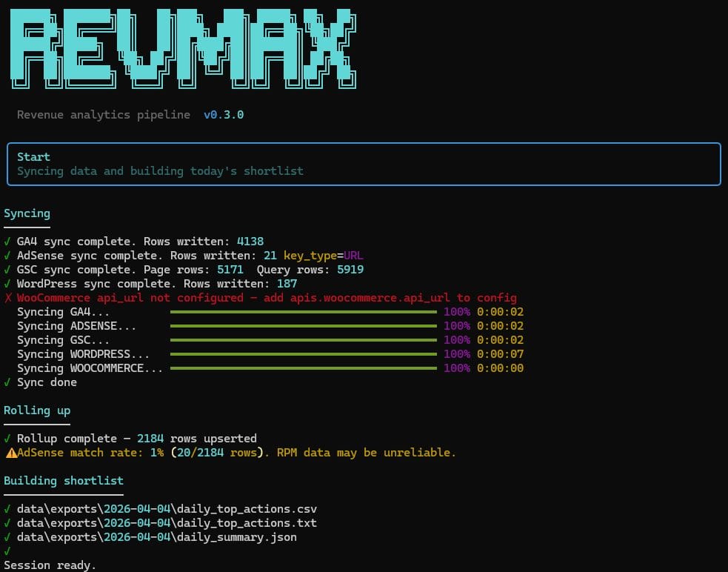Click the green checkmark beside GA4 sync complete

point(7,242)
